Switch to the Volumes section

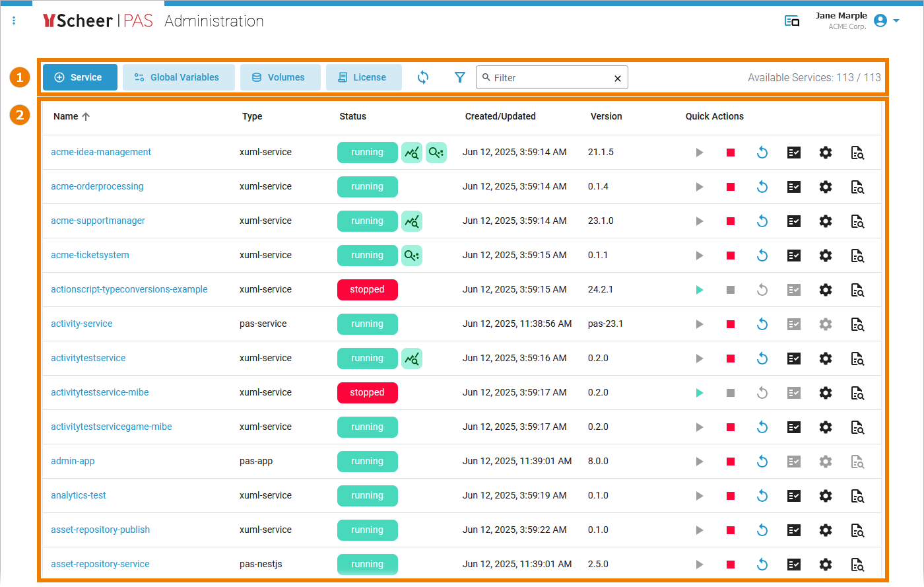280,77
